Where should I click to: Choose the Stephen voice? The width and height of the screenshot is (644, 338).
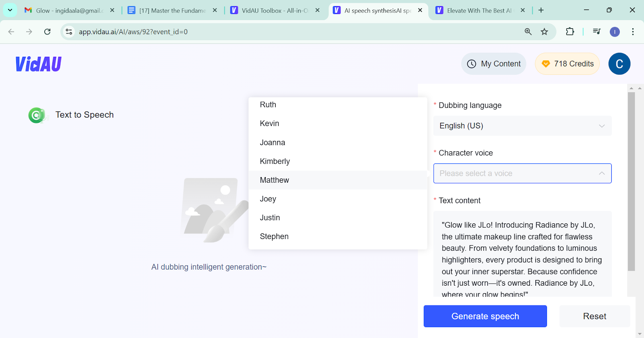[338, 237]
